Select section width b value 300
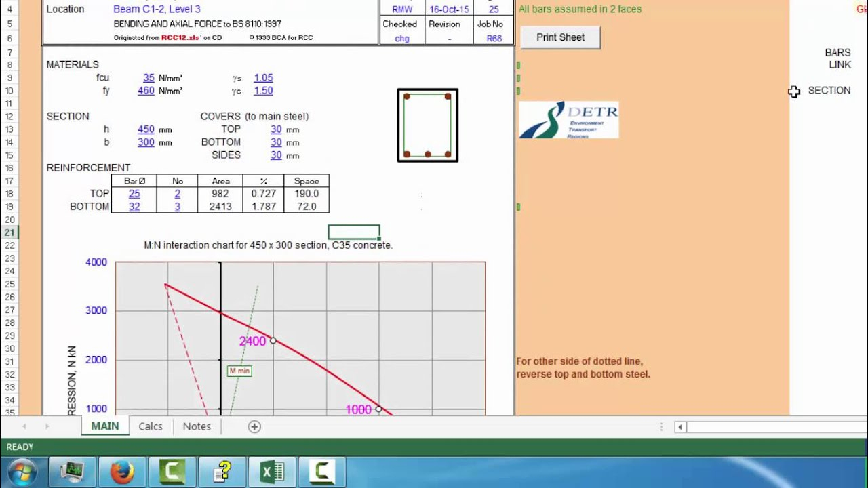The width and height of the screenshot is (868, 488). click(146, 142)
